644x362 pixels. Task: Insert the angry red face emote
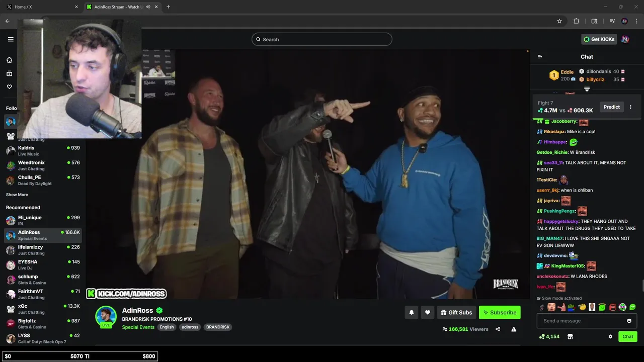(612, 307)
